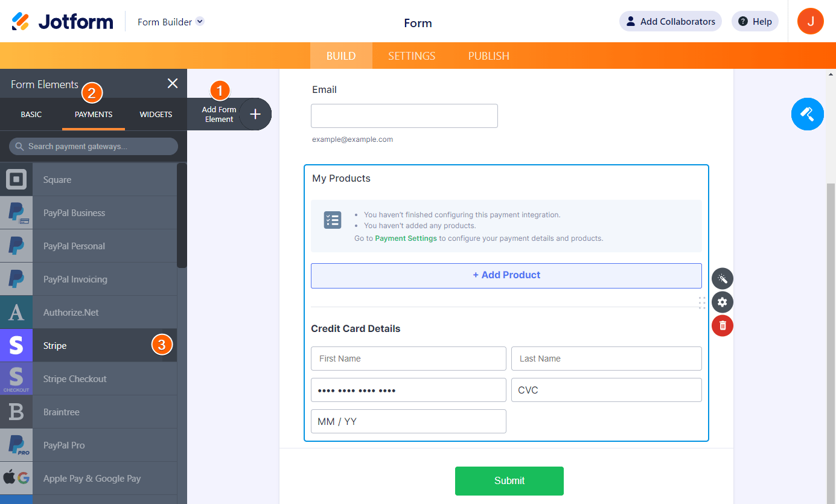Go to the SETTINGS tab
This screenshot has width=836, height=504.
412,56
